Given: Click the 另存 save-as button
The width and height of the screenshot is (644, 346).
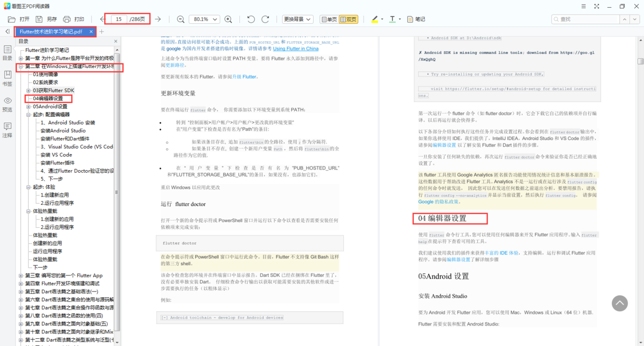Looking at the screenshot, I should 46,19.
